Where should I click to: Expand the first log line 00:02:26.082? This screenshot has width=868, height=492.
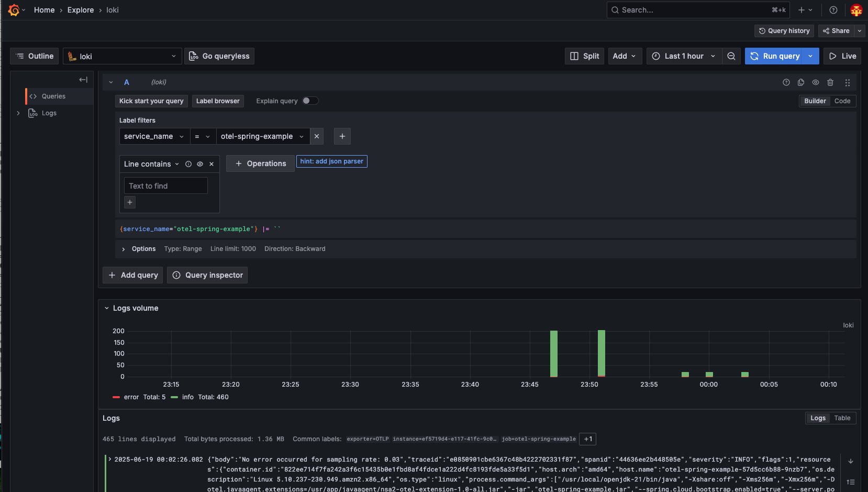tap(110, 459)
